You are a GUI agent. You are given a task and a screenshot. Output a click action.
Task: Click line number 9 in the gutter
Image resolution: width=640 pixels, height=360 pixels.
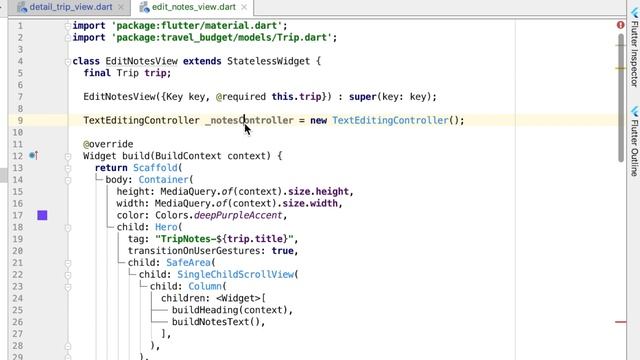20,120
